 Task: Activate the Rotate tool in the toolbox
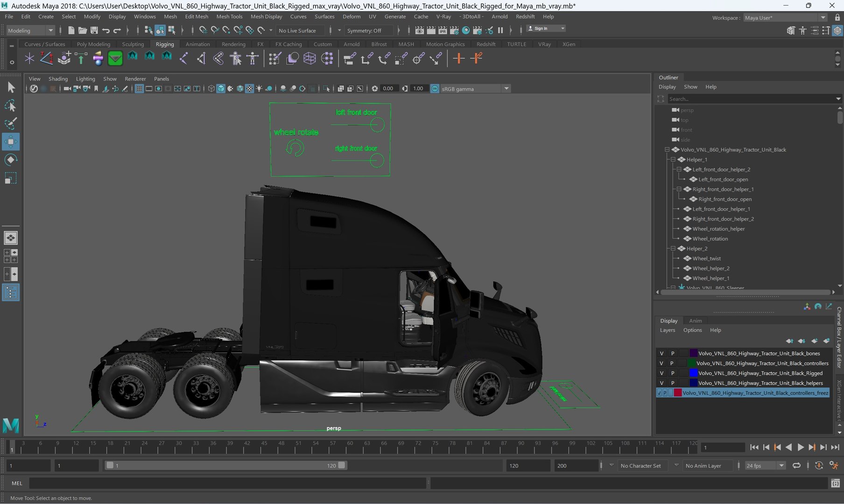[x=11, y=160]
